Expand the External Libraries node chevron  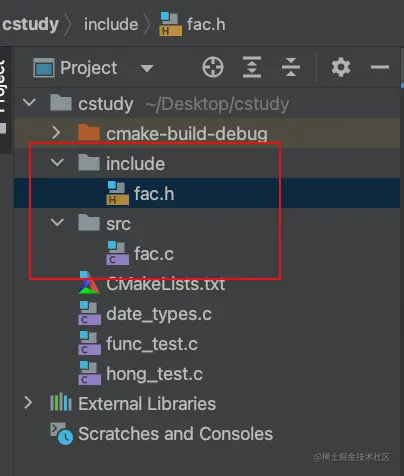[x=28, y=403]
